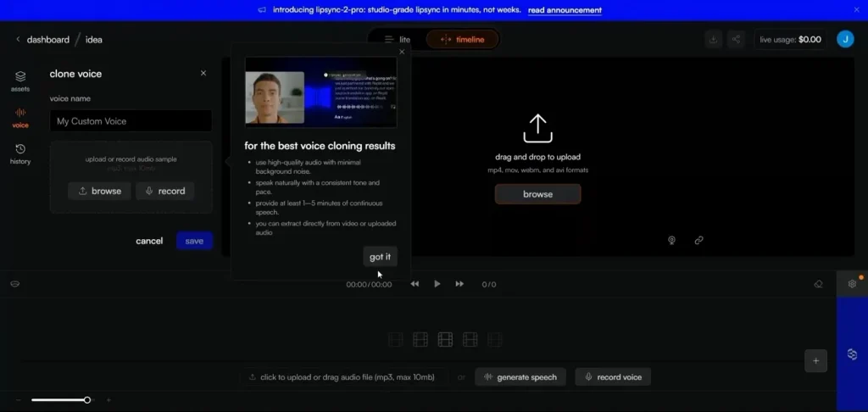Click the 00:00/00:00 time display

point(369,285)
